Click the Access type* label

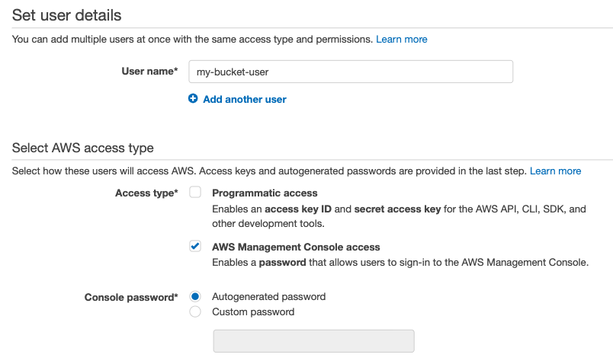146,193
